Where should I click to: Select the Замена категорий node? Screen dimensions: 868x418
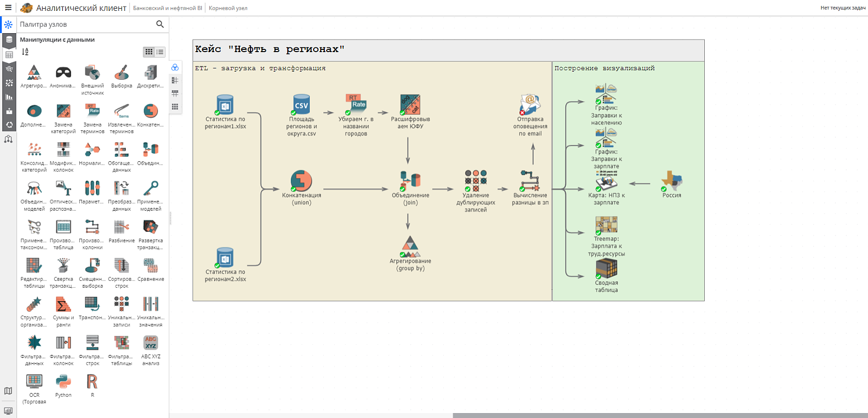pyautogui.click(x=63, y=111)
